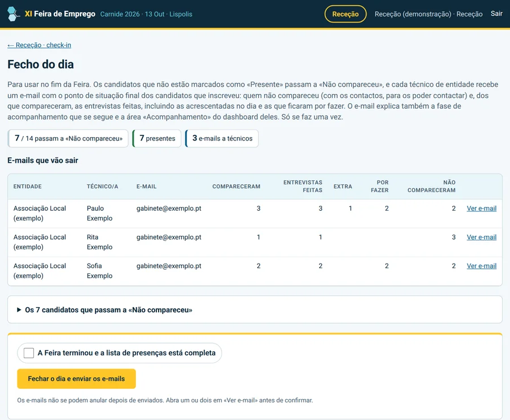Click the POR FAZER column header

[380, 186]
